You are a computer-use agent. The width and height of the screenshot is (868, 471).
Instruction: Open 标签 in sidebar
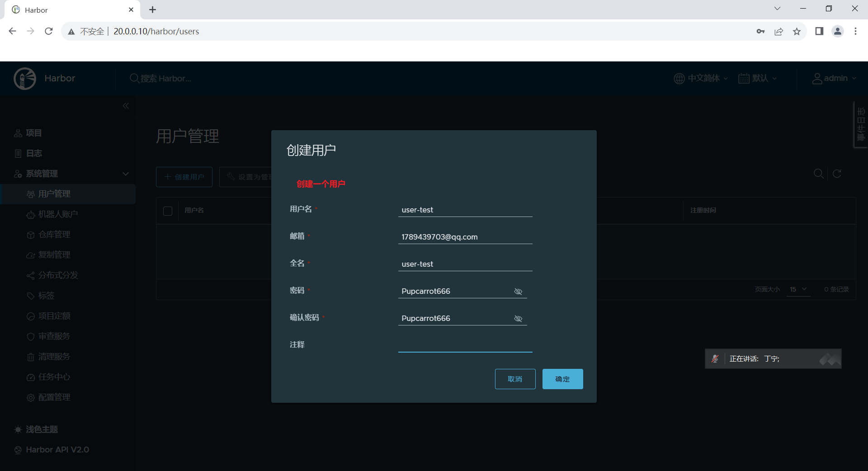[46, 296]
